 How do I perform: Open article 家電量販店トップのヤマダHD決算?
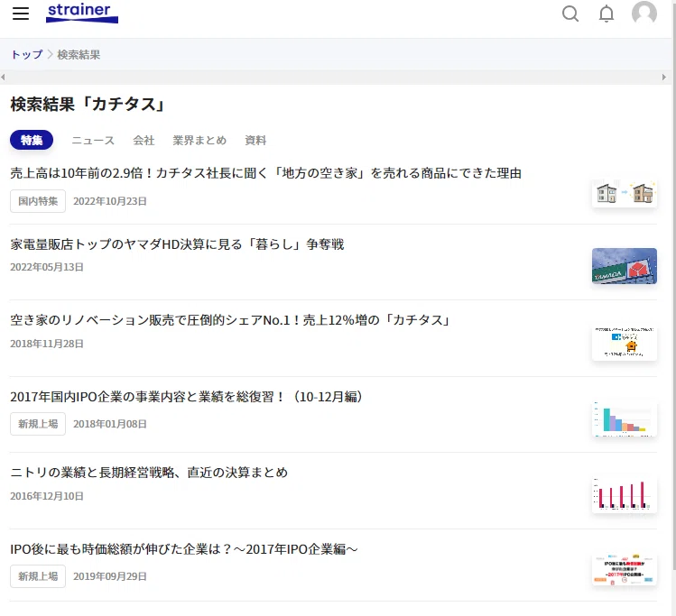click(x=177, y=244)
